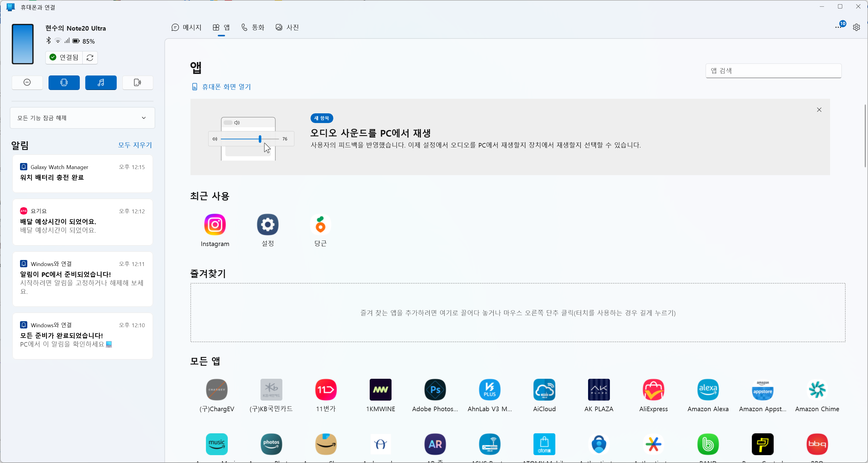The height and width of the screenshot is (463, 868).
Task: Open the Amazon Chime app
Action: pyautogui.click(x=817, y=390)
